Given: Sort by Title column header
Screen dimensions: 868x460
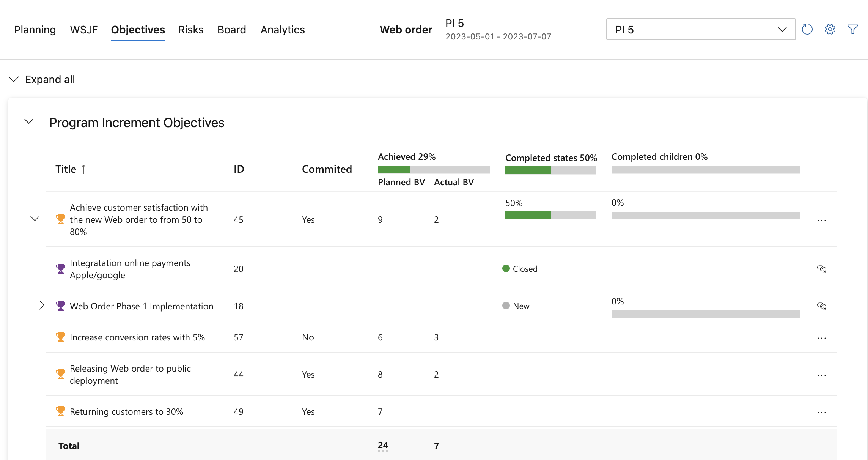Looking at the screenshot, I should tap(66, 169).
